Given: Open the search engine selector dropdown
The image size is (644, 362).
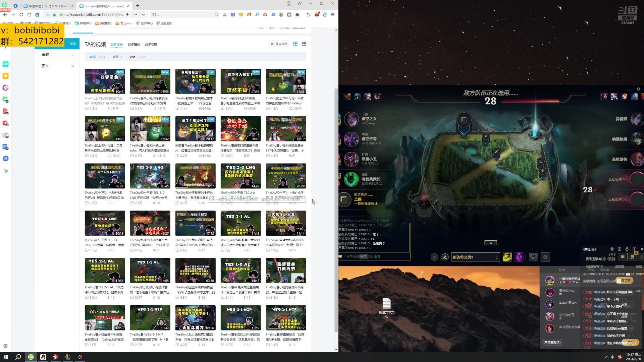Looking at the screenshot, I should click(x=156, y=15).
